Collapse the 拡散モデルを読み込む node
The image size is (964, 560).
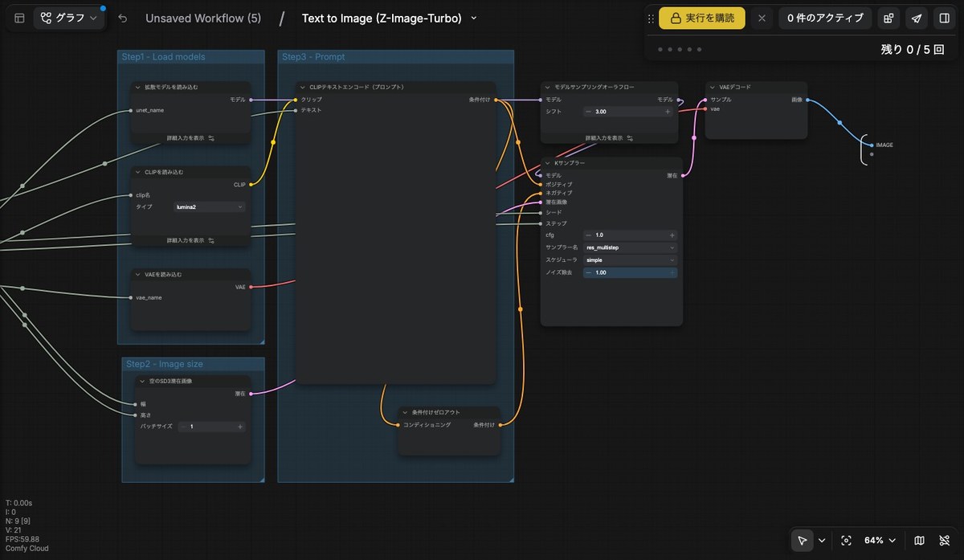137,87
